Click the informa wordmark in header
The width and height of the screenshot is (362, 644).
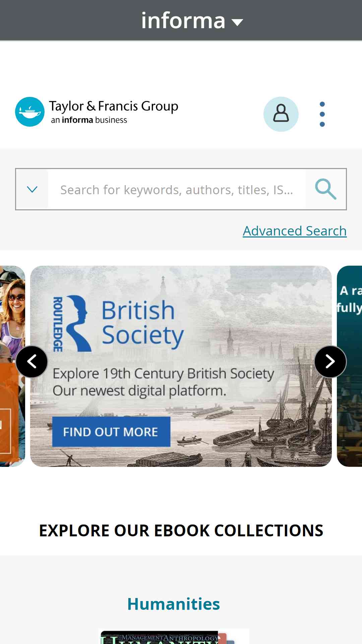(x=183, y=21)
